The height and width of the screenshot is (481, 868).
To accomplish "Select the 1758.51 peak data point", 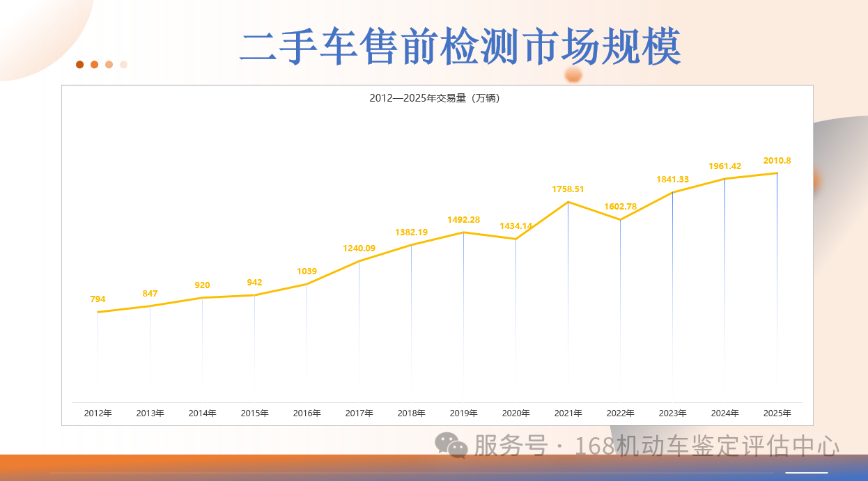I will (568, 201).
